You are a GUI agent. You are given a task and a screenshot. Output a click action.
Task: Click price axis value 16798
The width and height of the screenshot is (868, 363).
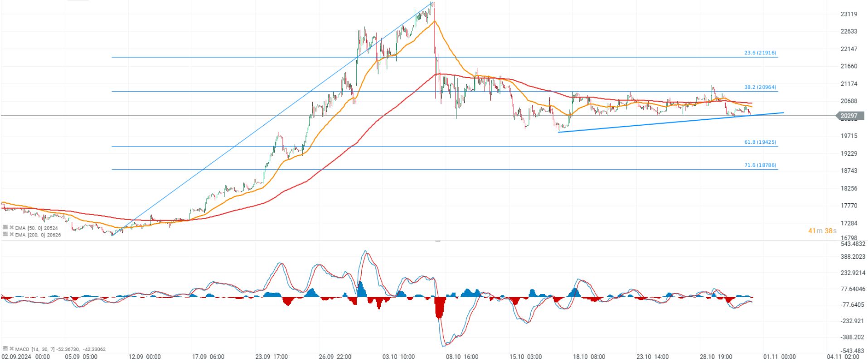[x=849, y=238]
